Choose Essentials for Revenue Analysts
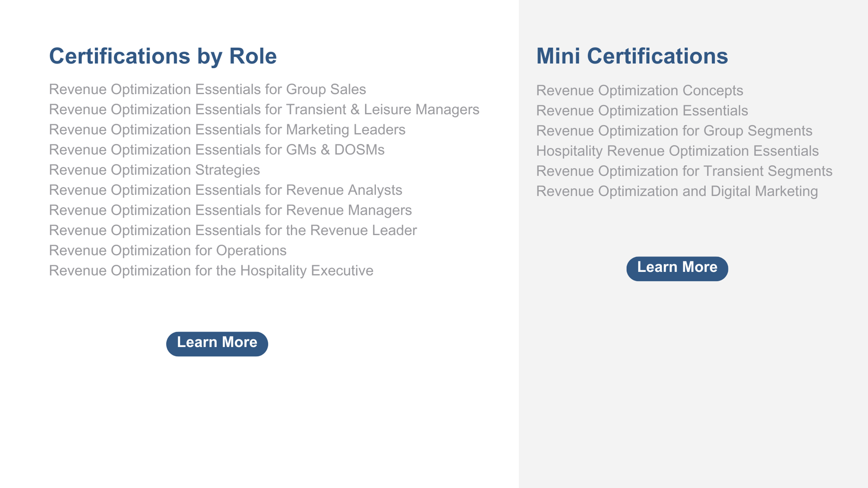Viewport: 868px width, 488px height. coord(226,190)
